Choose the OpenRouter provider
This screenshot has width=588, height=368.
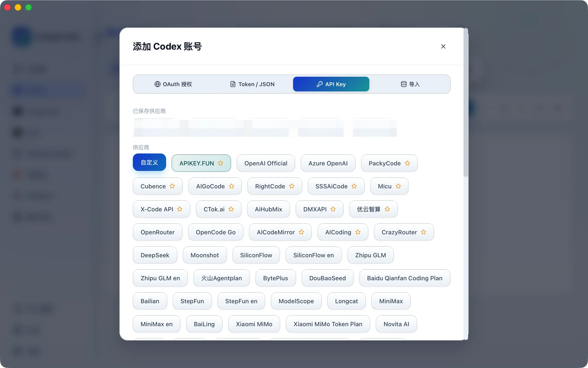pos(158,232)
